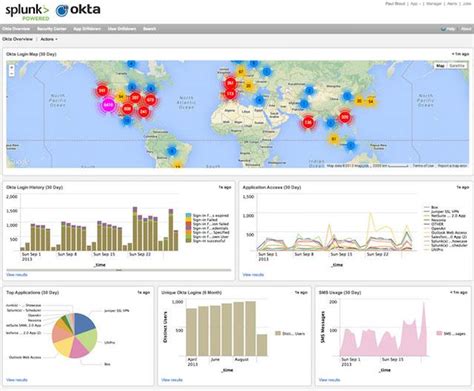Click the Okta Overview breadcrumb label
Viewport: 474px width, 391px height.
(x=17, y=39)
